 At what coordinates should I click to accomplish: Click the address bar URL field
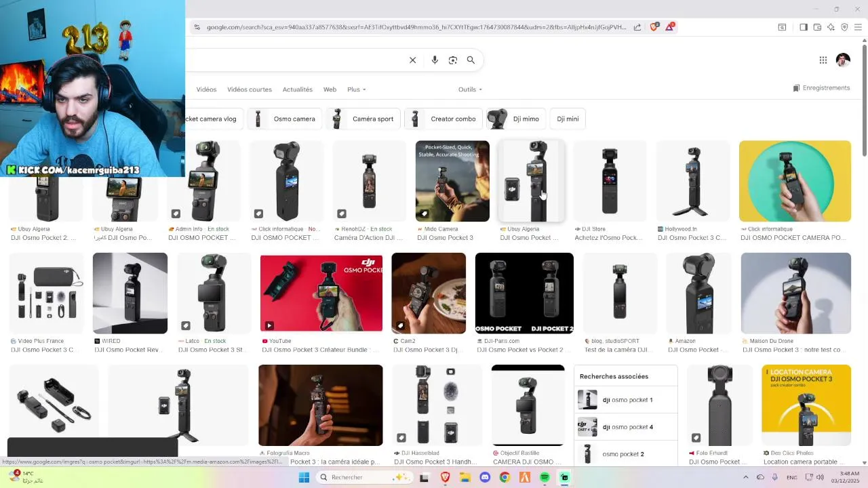[x=416, y=27]
